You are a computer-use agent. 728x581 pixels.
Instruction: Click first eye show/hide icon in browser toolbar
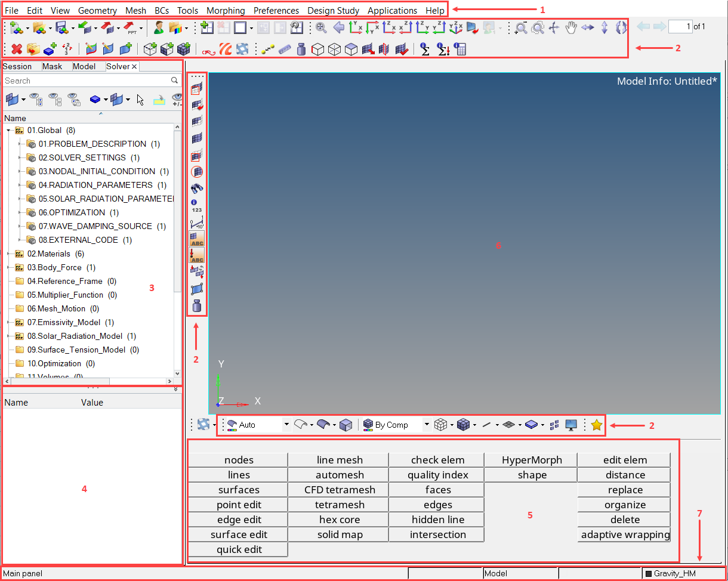pos(35,100)
